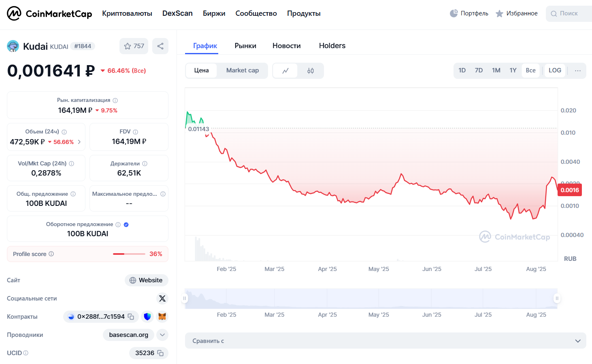Click the left range-selector handle
The height and width of the screenshot is (364, 592).
click(x=185, y=298)
